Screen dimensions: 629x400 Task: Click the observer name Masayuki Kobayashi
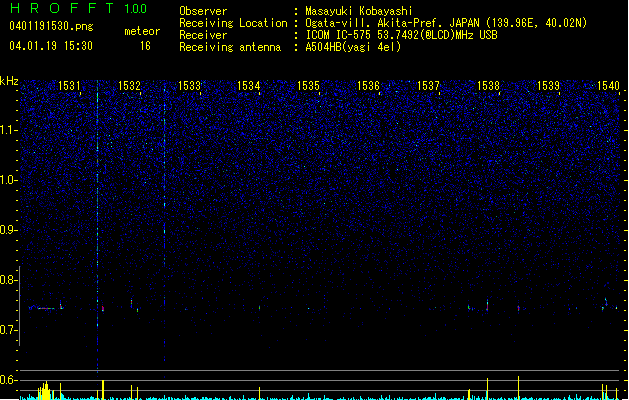(359, 11)
